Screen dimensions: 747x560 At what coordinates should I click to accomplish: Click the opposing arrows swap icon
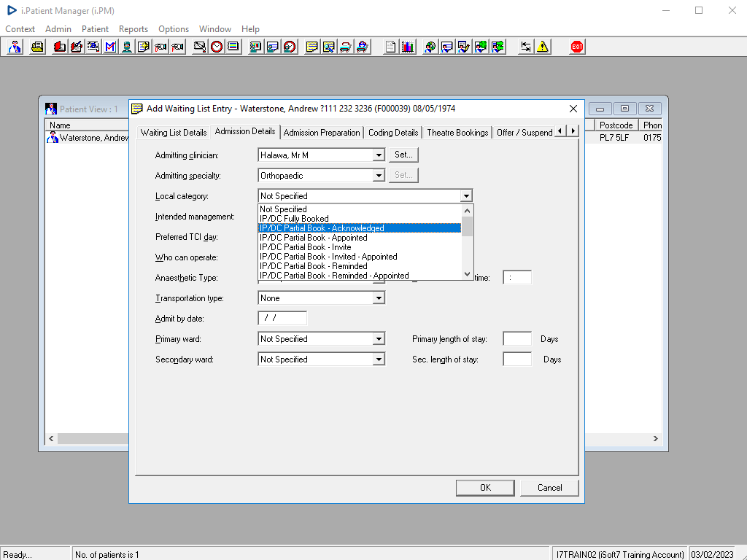(x=525, y=47)
